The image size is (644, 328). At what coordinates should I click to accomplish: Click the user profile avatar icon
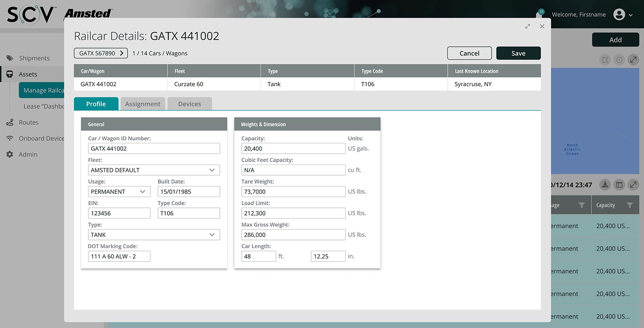tap(619, 15)
